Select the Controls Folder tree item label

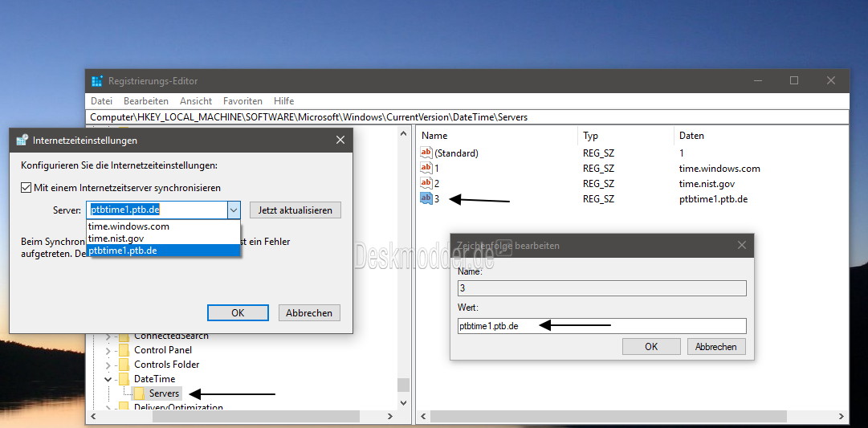[167, 365]
